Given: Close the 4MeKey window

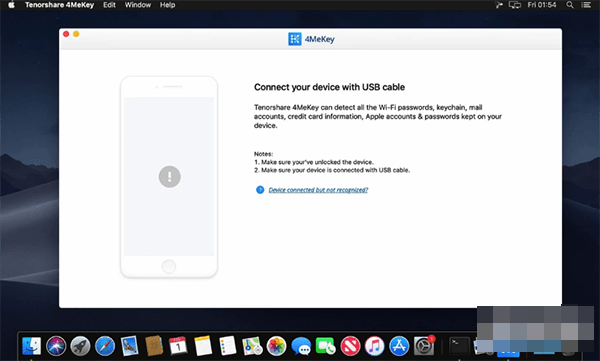Looking at the screenshot, I should (x=66, y=34).
